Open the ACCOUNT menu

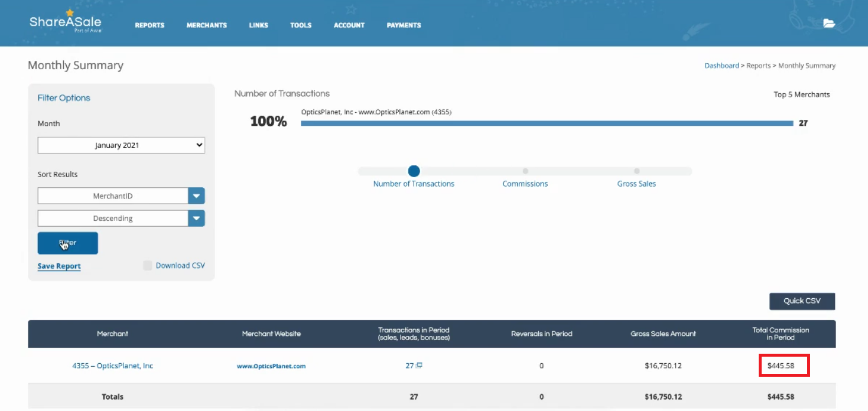coord(349,25)
